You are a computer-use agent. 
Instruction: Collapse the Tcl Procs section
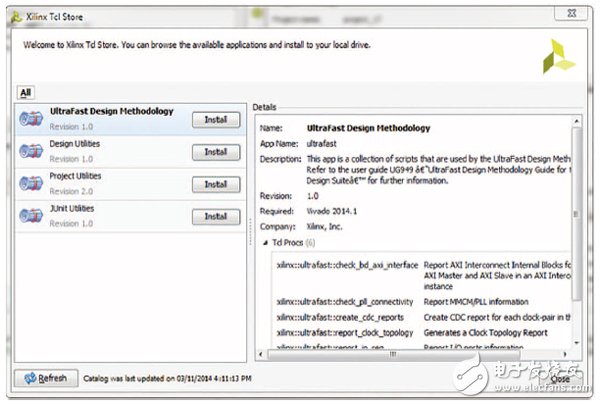point(265,242)
